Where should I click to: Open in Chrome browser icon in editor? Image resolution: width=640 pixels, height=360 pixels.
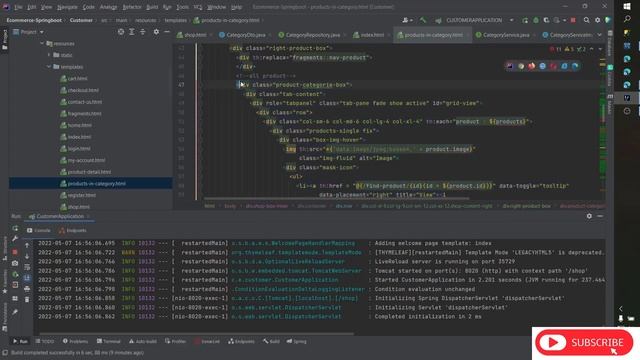(521, 66)
